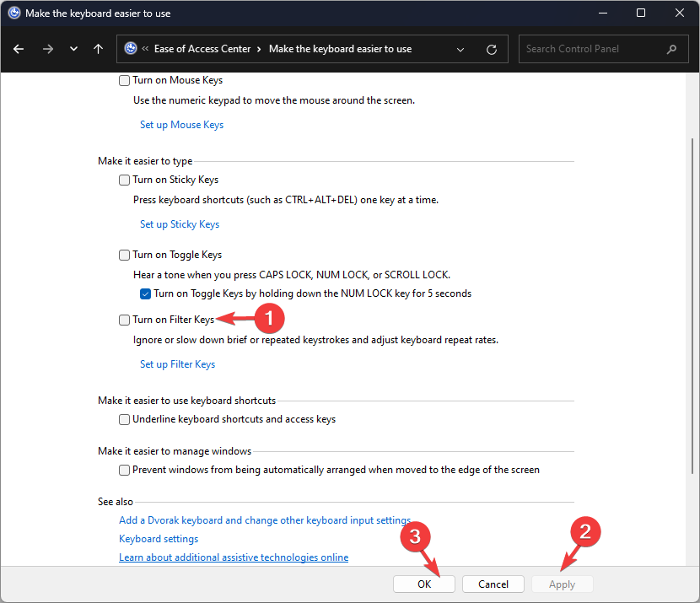Uncheck Toggle Keys NUM LOCK shortcut option
Image resolution: width=700 pixels, height=603 pixels.
pyautogui.click(x=145, y=294)
